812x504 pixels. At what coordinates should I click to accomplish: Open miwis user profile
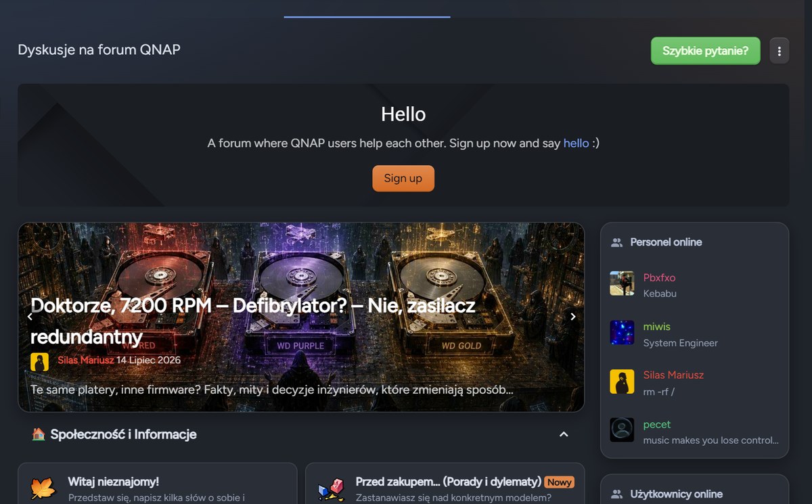[656, 327]
